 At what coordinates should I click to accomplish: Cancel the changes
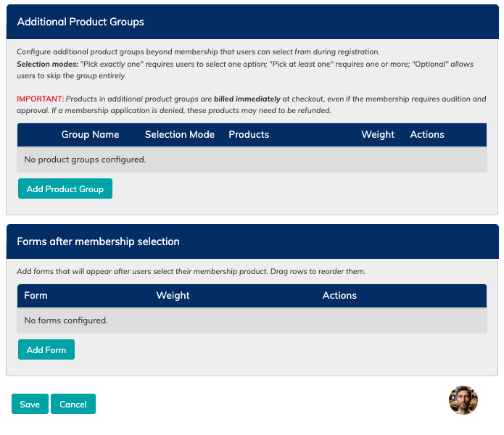[73, 404]
